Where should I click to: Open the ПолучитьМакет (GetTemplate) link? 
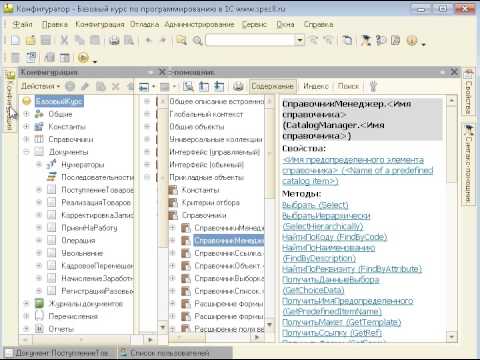(x=341, y=322)
